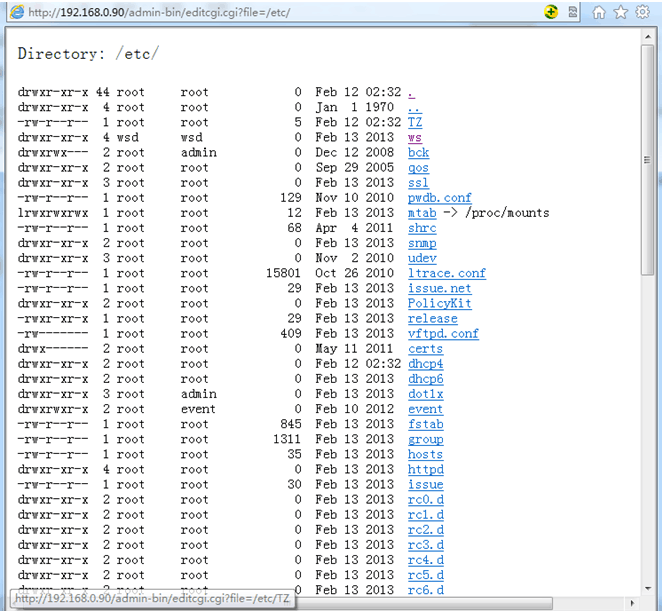Go to the browser home page
This screenshot has width=662, height=614.
(x=599, y=12)
